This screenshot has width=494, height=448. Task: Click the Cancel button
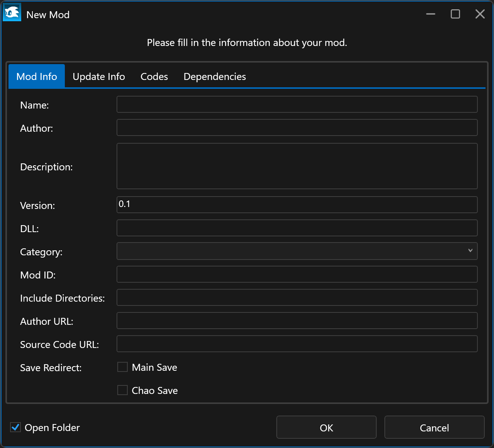(434, 428)
